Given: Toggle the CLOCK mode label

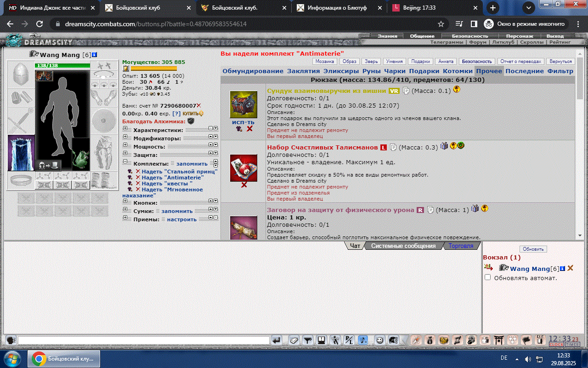Looking at the screenshot, I should pyautogui.click(x=556, y=345).
